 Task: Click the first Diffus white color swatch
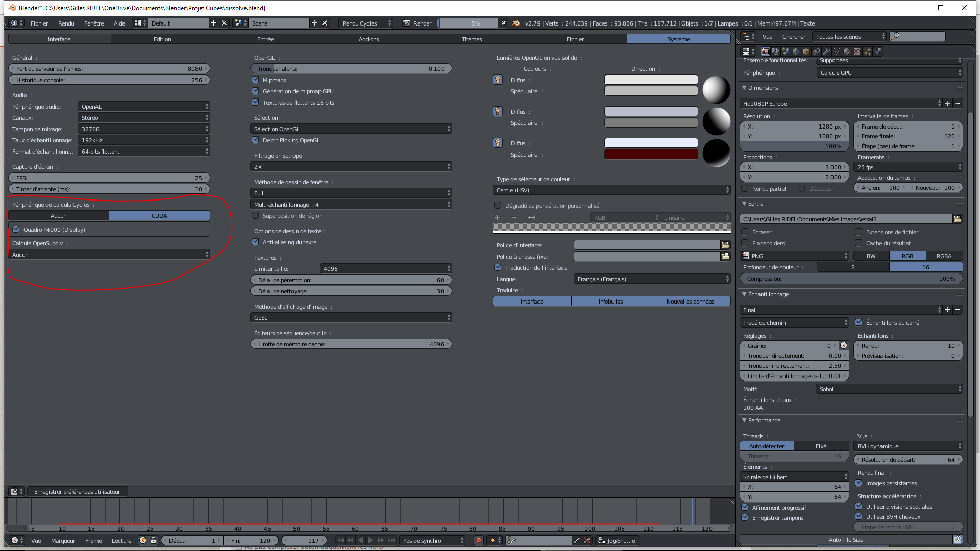click(651, 80)
